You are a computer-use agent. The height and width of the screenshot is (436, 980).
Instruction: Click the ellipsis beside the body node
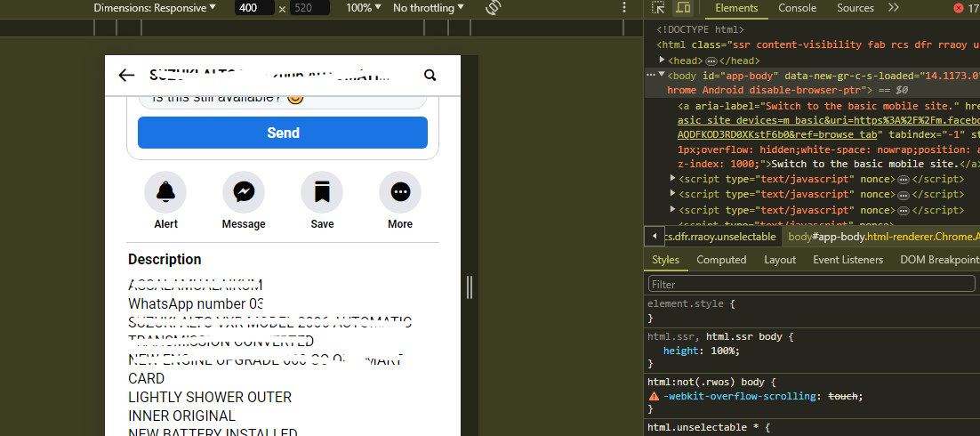pyautogui.click(x=651, y=75)
